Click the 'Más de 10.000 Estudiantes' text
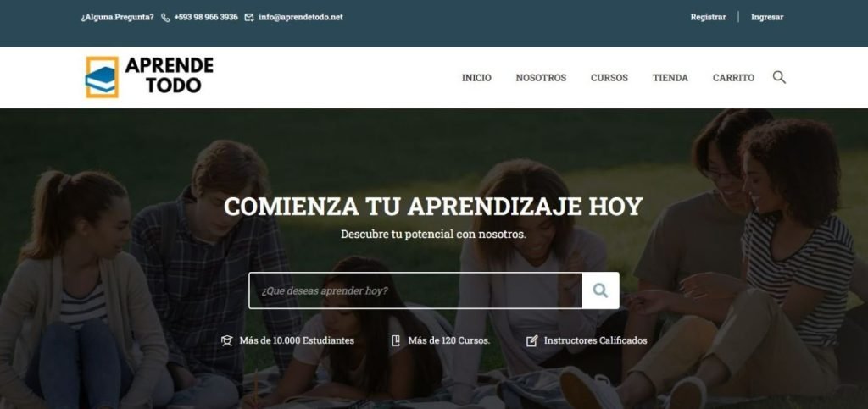Viewport: 868px width, 409px height. coord(297,340)
